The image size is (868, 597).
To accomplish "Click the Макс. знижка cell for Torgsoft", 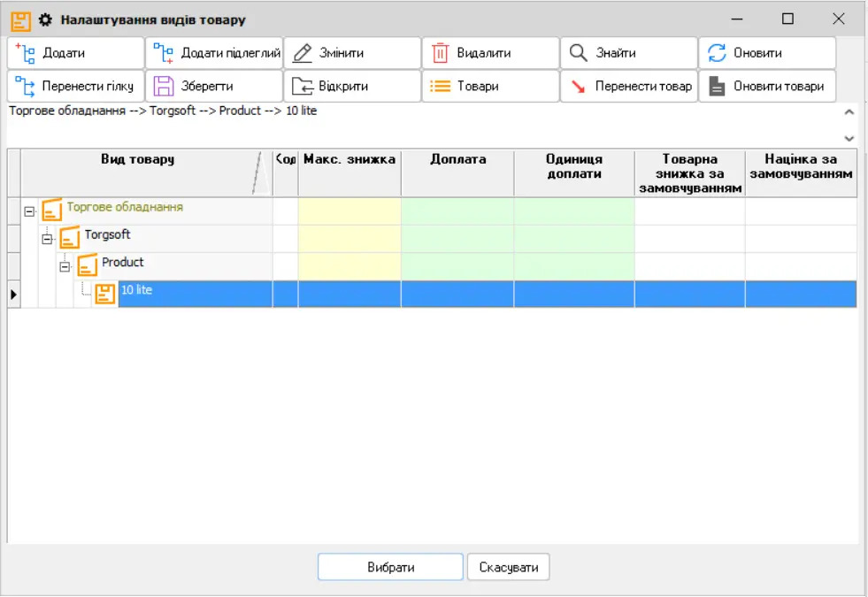I will [349, 239].
